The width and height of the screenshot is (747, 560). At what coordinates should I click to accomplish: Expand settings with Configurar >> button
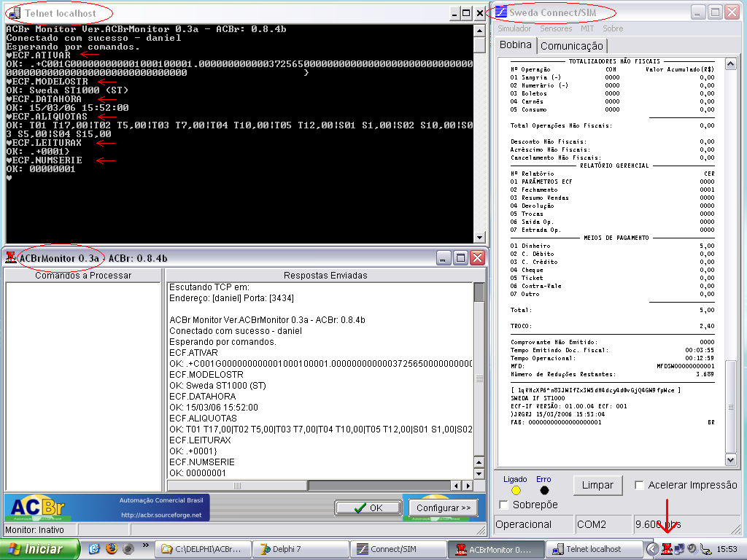pyautogui.click(x=443, y=507)
